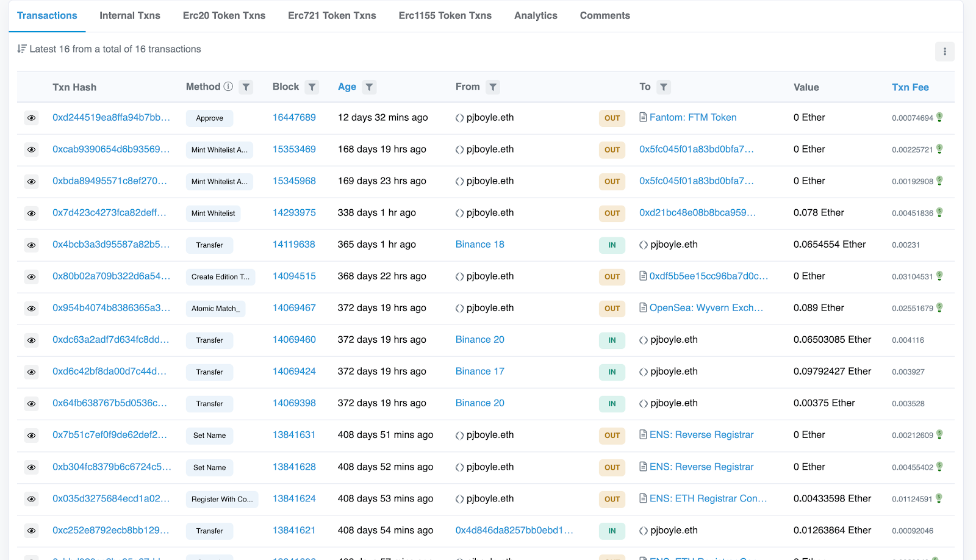Toggle eye preview for transaction 0xbda89495571c8ef270
Image resolution: width=976 pixels, height=560 pixels.
tap(31, 181)
